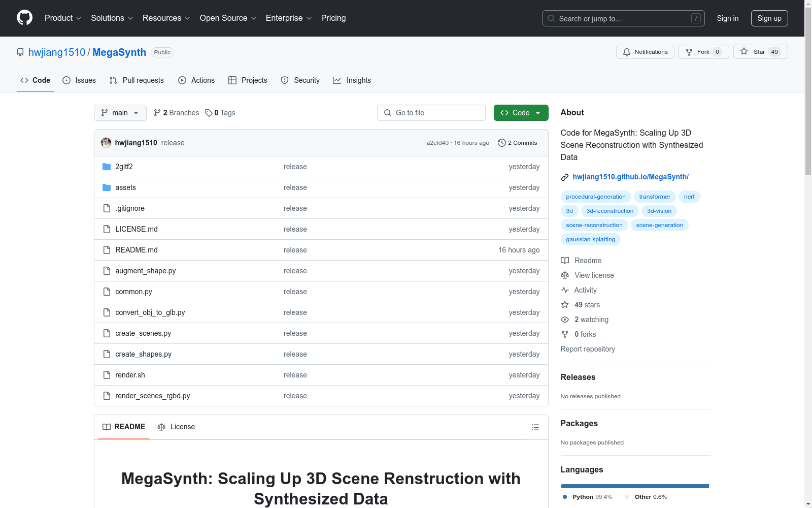Click the create_scenes.py file icon
The width and height of the screenshot is (812, 508).
click(x=107, y=333)
